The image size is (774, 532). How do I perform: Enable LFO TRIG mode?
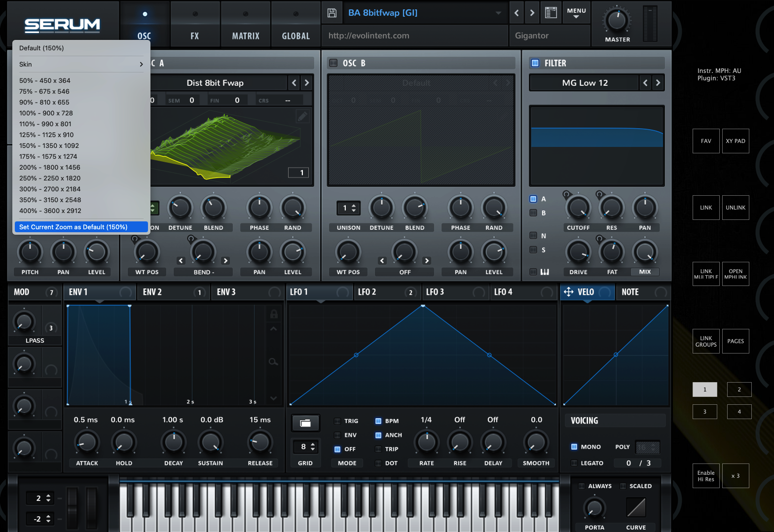coord(337,421)
